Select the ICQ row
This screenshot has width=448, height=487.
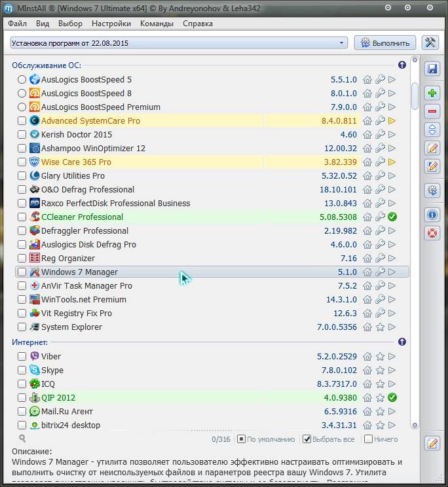[x=212, y=384]
